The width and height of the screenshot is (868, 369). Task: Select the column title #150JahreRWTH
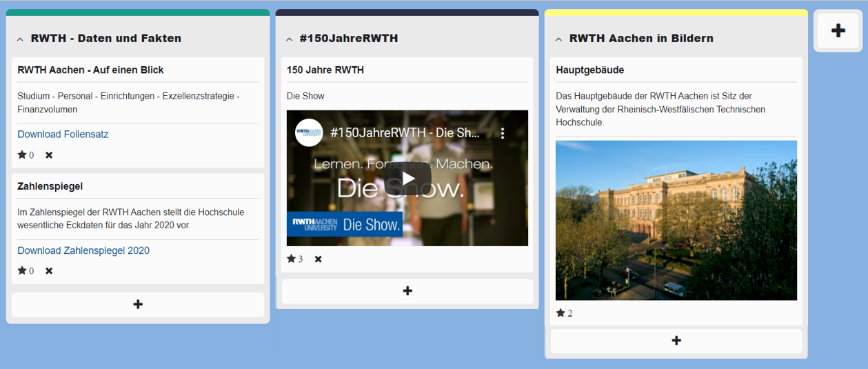349,39
